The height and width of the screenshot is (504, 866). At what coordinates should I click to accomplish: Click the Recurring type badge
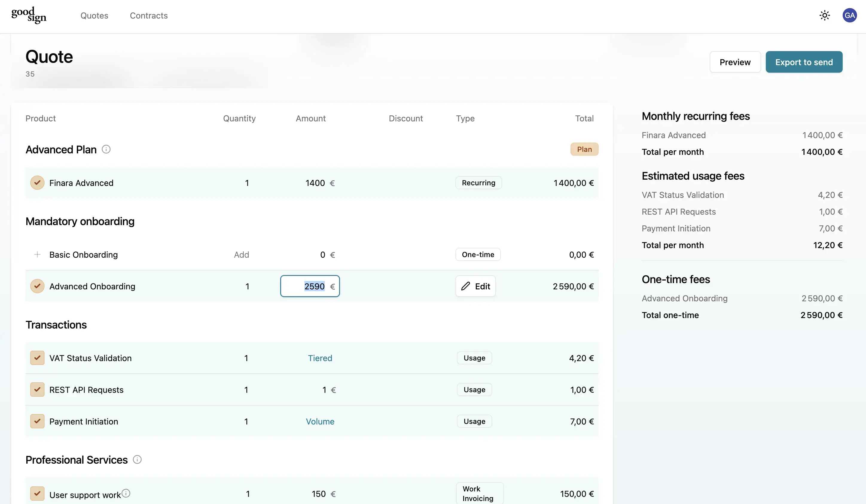point(478,183)
